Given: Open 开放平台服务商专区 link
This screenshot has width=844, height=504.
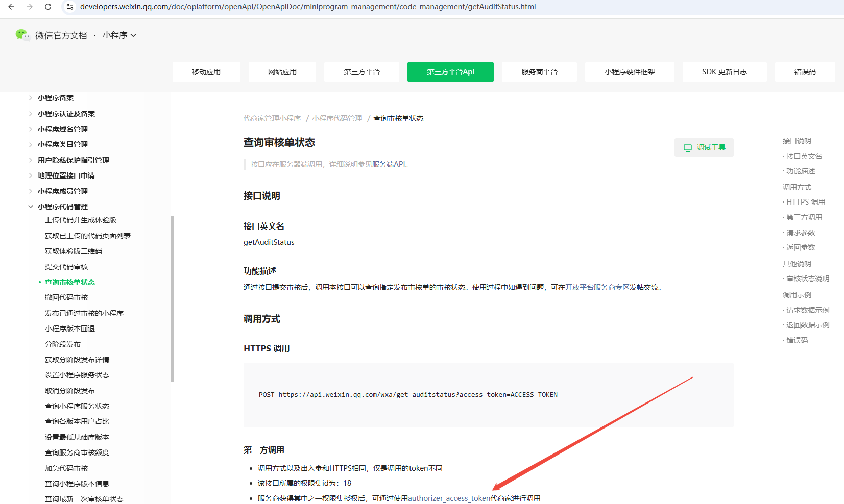Looking at the screenshot, I should tap(597, 287).
